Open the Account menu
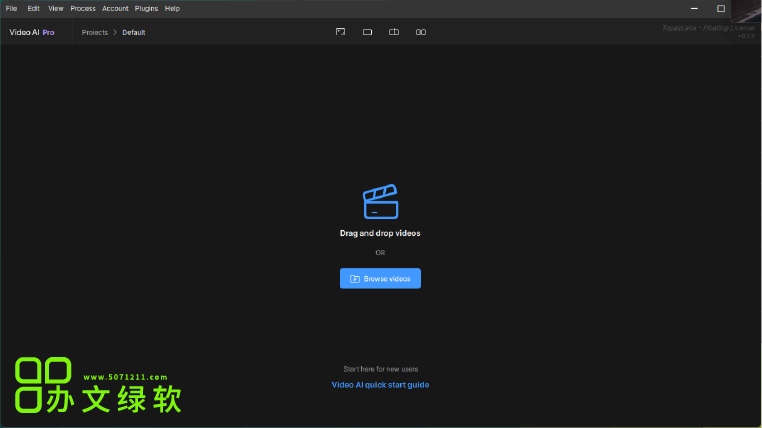 (115, 8)
